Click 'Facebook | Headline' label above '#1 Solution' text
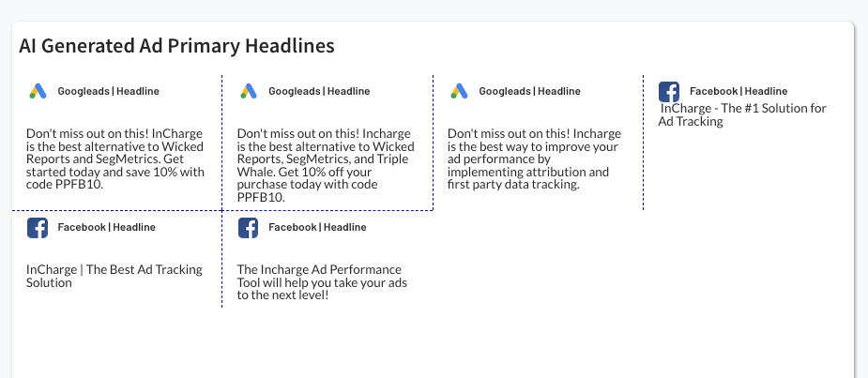Viewport: 868px width, 378px height. pyautogui.click(x=738, y=91)
